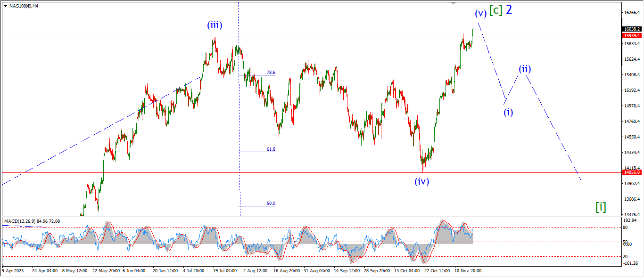Select the green [c] wave label
The image size is (644, 277).
pyautogui.click(x=495, y=10)
